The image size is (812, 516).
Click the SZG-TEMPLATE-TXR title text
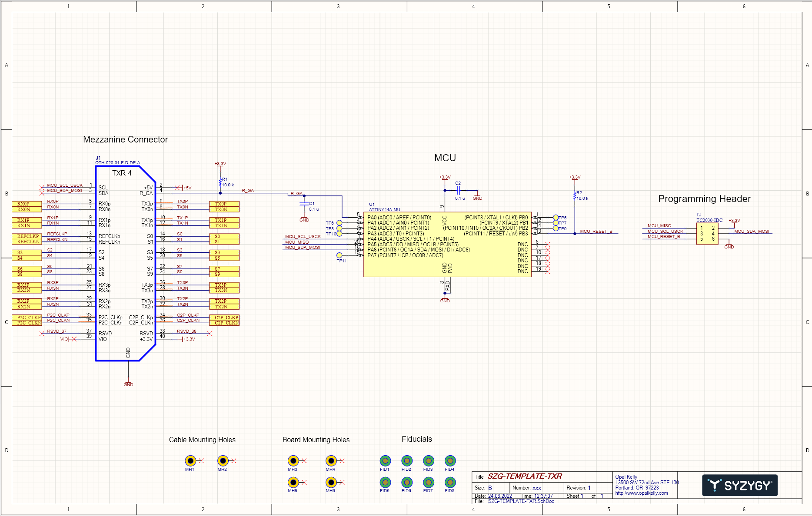pyautogui.click(x=525, y=476)
